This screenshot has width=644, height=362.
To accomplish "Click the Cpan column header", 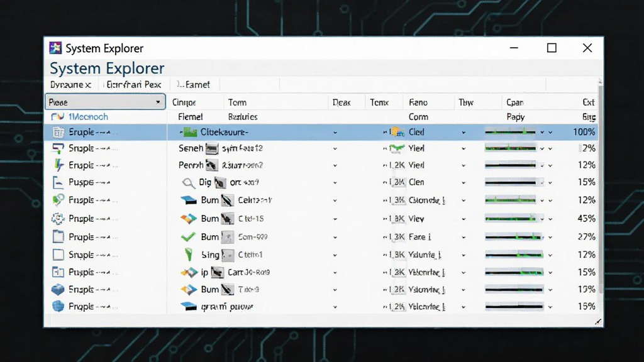I will pos(515,102).
